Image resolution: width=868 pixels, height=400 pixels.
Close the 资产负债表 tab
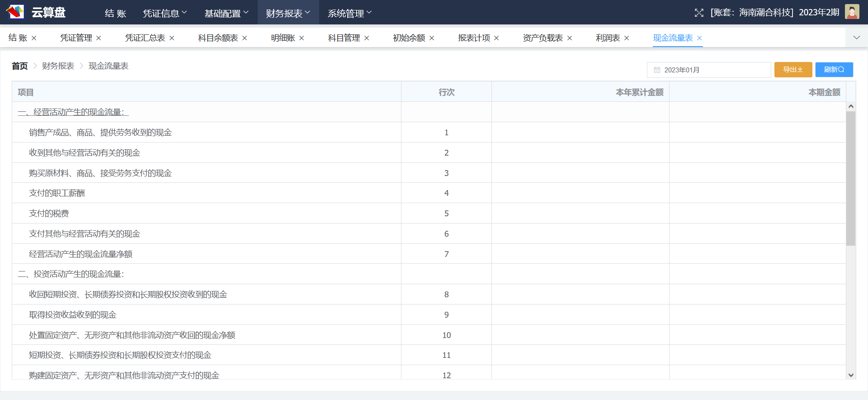tap(570, 38)
